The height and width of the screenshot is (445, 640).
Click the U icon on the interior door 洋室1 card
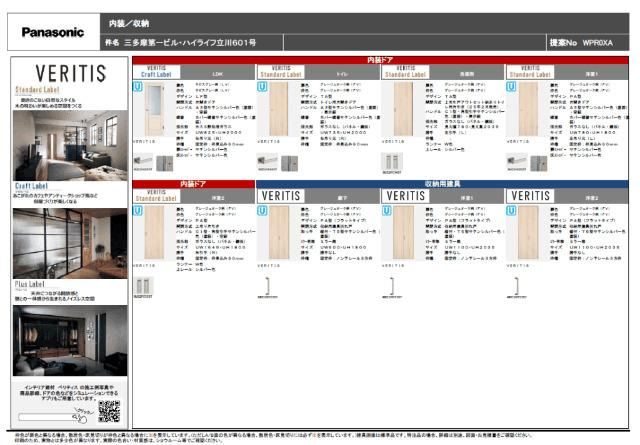511,87
